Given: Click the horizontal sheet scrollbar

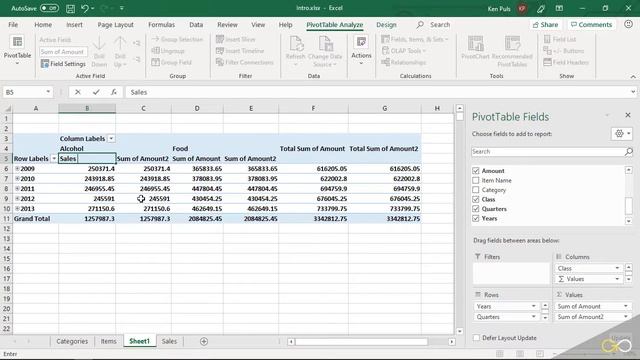Looking at the screenshot, I should (x=362, y=342).
